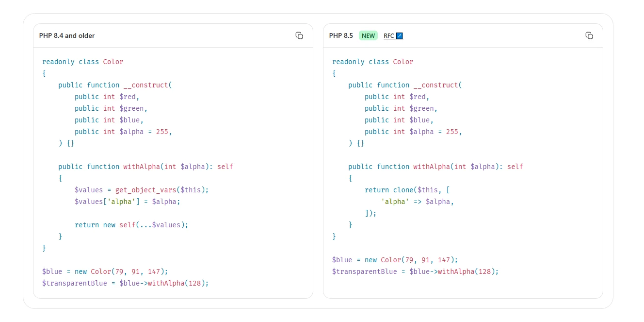Click the external link arrow beside RFC
644x322 pixels.
coord(400,36)
